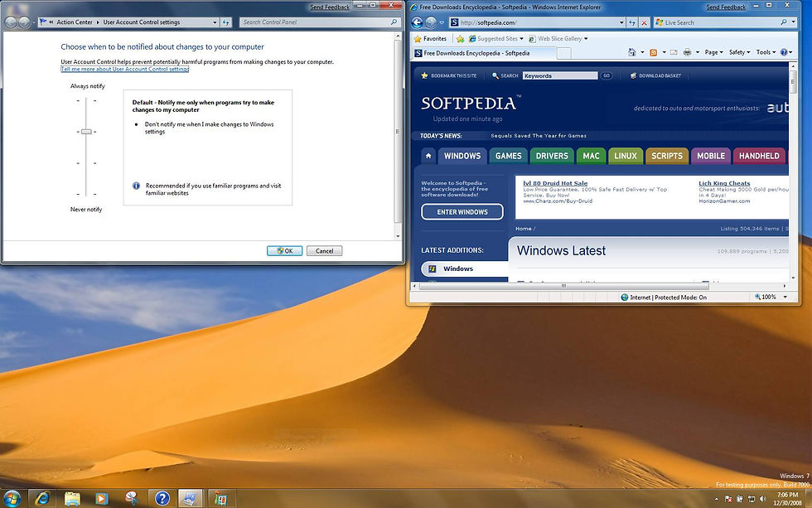Select the LINUX category tab
The height and width of the screenshot is (508, 812).
click(x=626, y=156)
